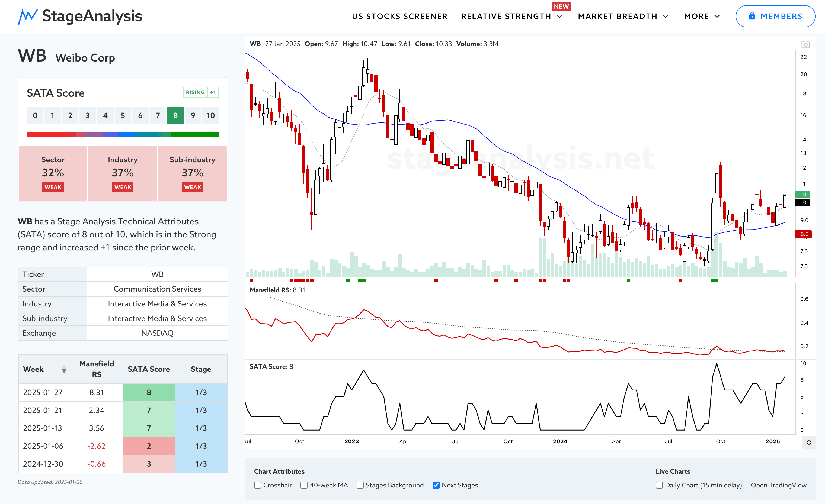825x504 pixels.
Task: Click the 2025 label on time axis
Action: tap(773, 441)
